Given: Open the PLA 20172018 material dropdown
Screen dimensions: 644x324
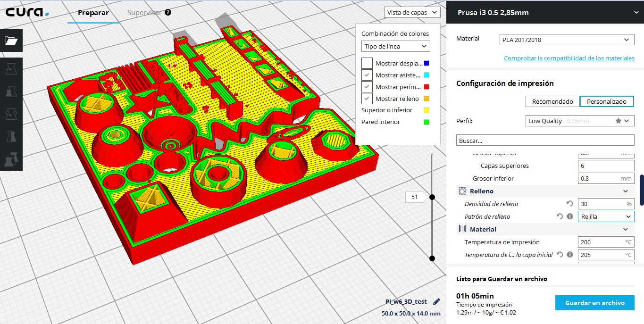Looking at the screenshot, I should tap(567, 40).
